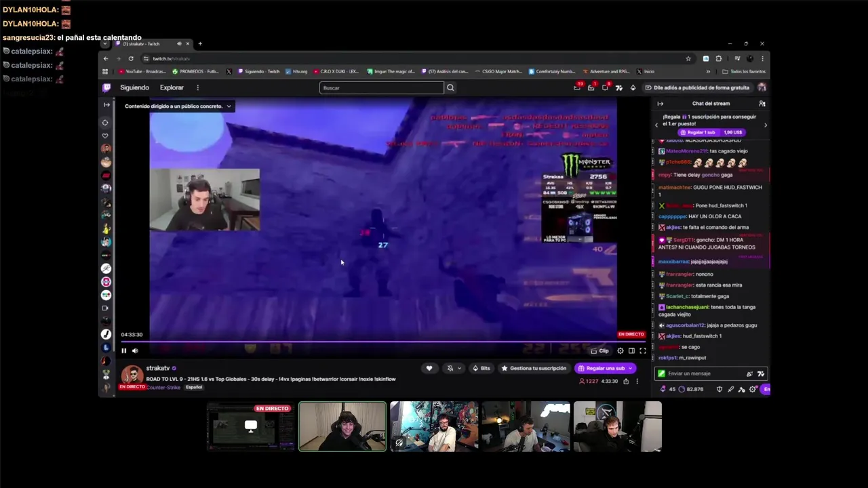
Task: Click the Bits count 45 in chat footer
Action: 667,389
